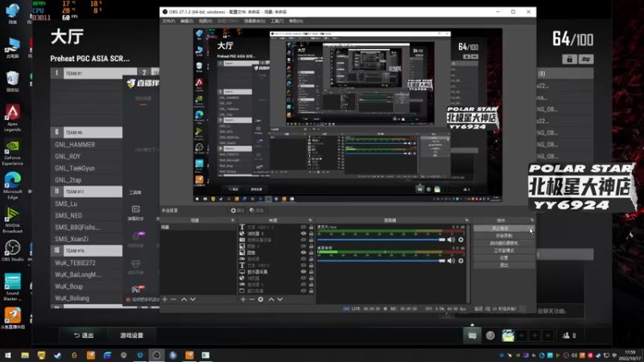Open the 编辑(E) menu in OBS

(187, 21)
